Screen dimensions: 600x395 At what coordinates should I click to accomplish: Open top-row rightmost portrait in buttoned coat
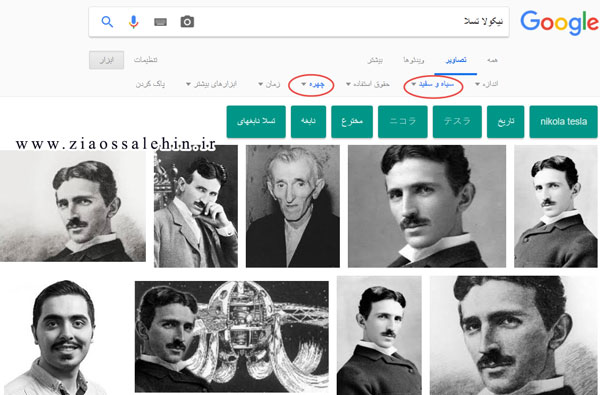coord(556,206)
